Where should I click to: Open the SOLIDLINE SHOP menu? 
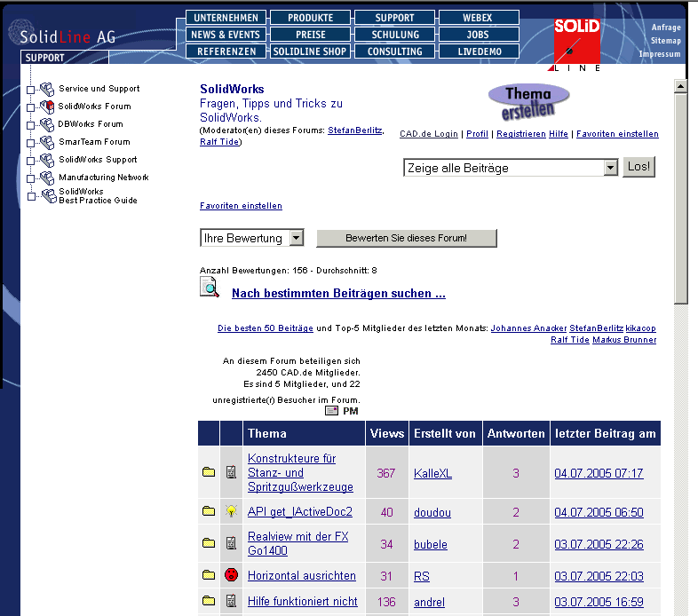(310, 51)
